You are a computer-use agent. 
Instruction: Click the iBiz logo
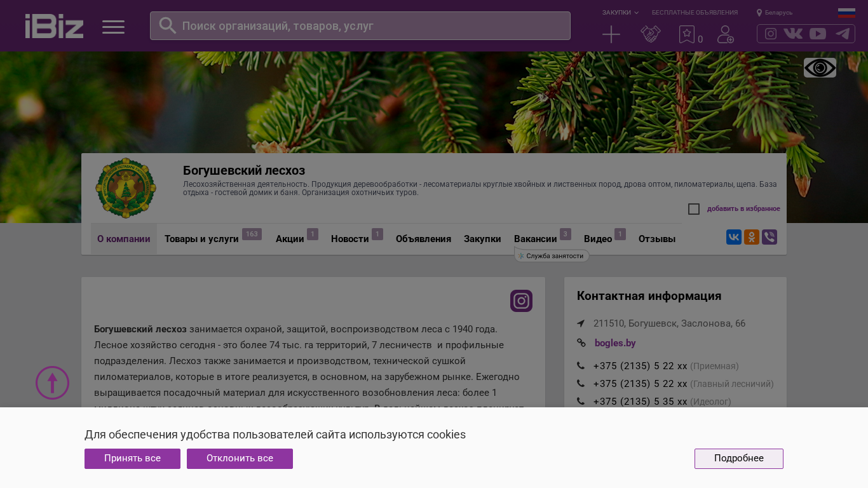pyautogui.click(x=54, y=26)
